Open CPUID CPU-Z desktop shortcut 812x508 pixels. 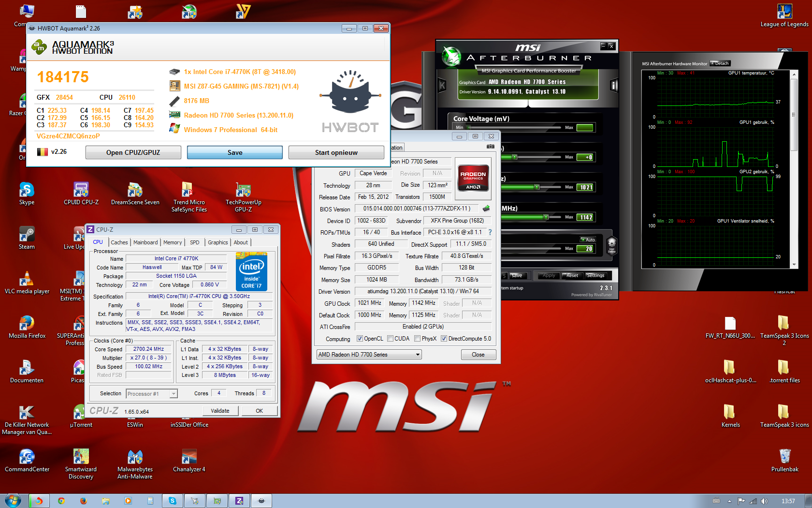(x=81, y=194)
